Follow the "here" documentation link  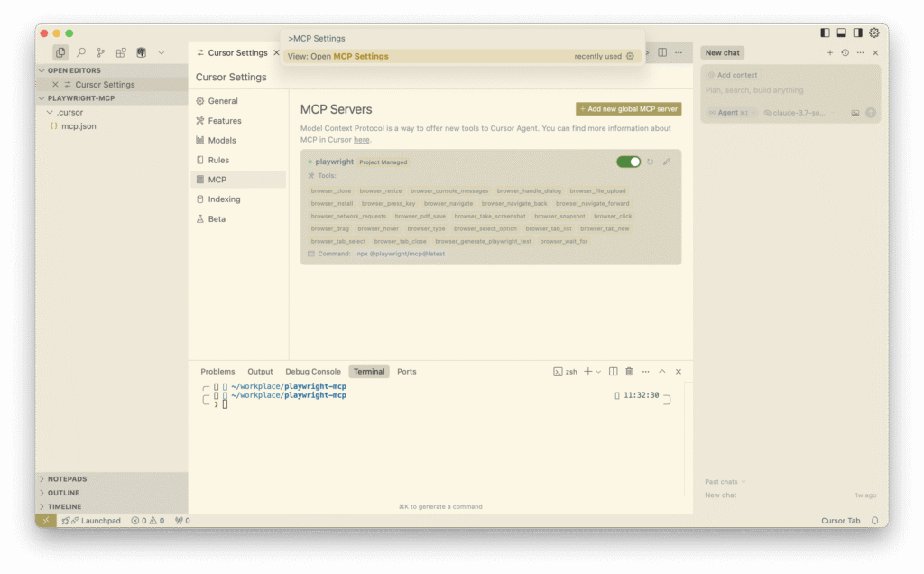(361, 140)
